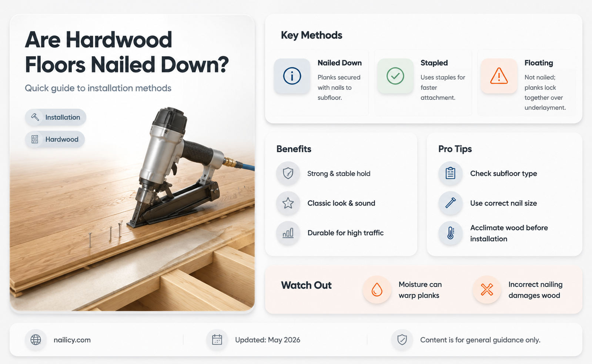This screenshot has height=364, width=592.
Task: Click the Durable for high traffic text
Action: (x=345, y=233)
